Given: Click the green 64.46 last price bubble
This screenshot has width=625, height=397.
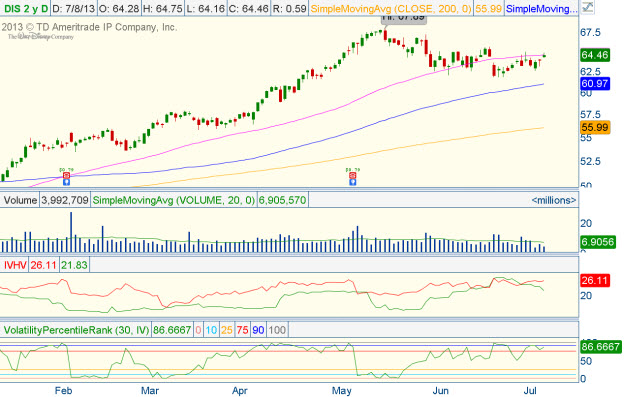Looking at the screenshot, I should coord(595,55).
